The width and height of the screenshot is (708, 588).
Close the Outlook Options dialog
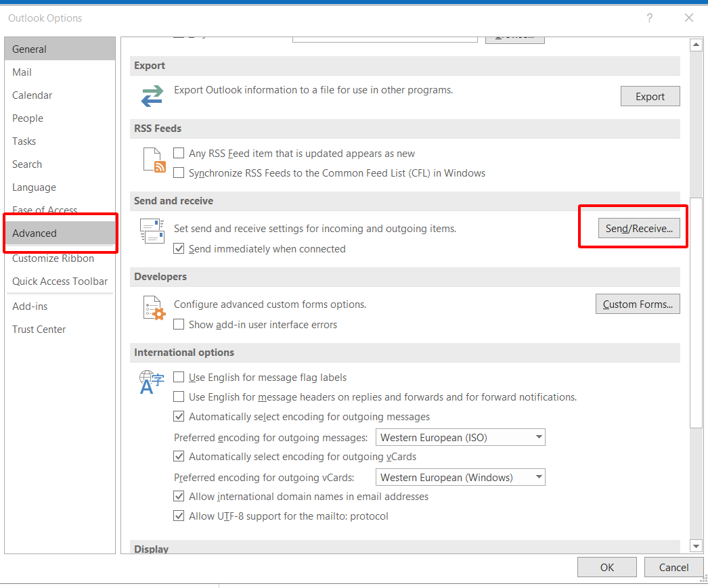(688, 18)
